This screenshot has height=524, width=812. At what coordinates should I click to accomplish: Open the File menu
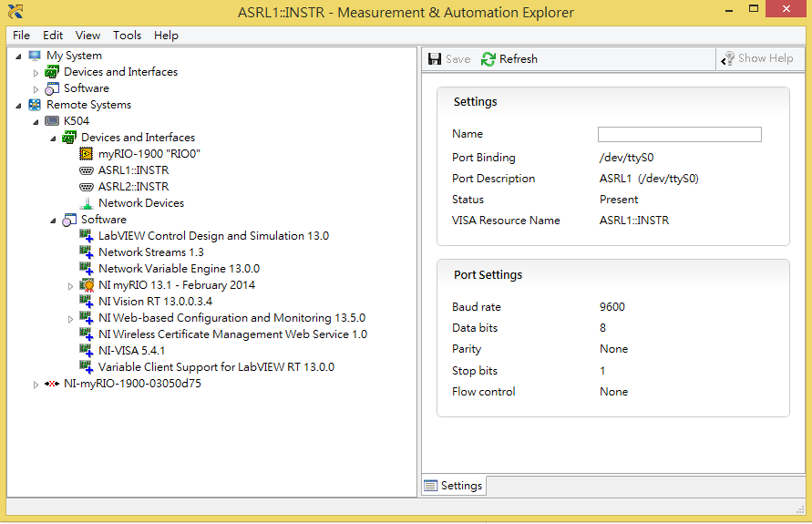coord(21,36)
